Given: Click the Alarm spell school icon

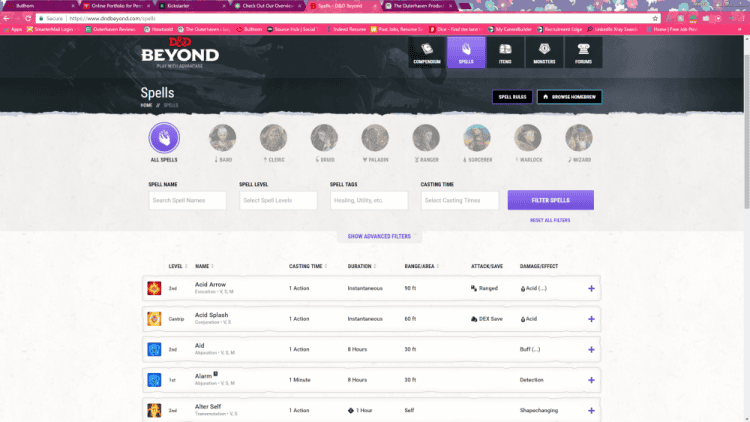Looking at the screenshot, I should pyautogui.click(x=154, y=380).
